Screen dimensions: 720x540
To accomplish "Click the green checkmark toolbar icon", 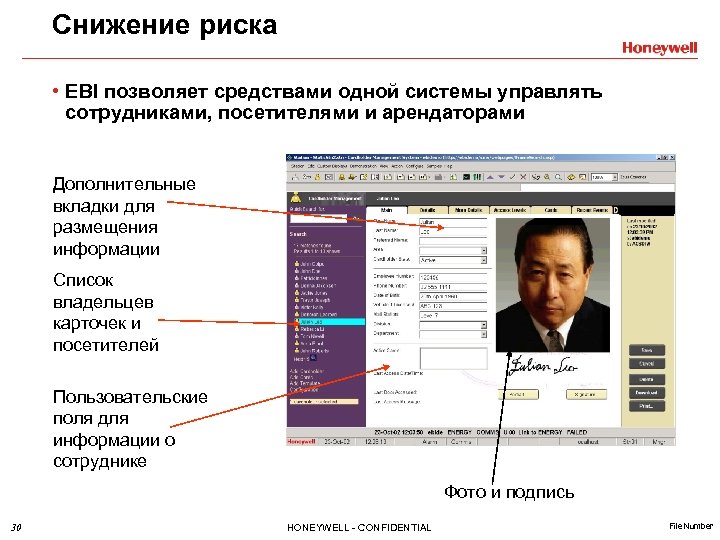I will [x=512, y=177].
